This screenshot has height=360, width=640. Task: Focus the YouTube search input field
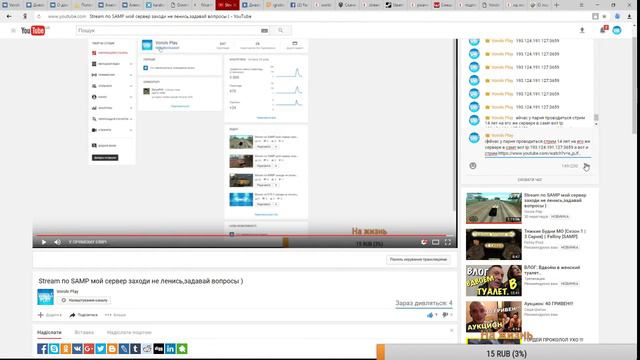tap(167, 31)
